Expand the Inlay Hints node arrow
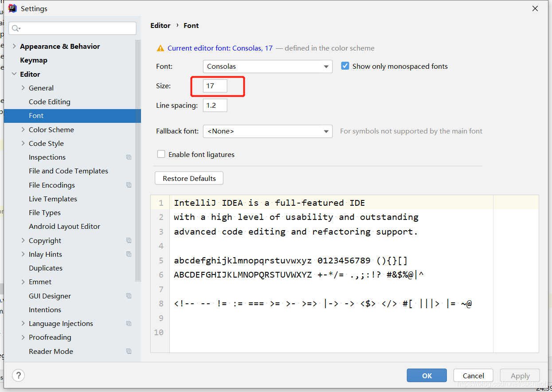 click(23, 254)
